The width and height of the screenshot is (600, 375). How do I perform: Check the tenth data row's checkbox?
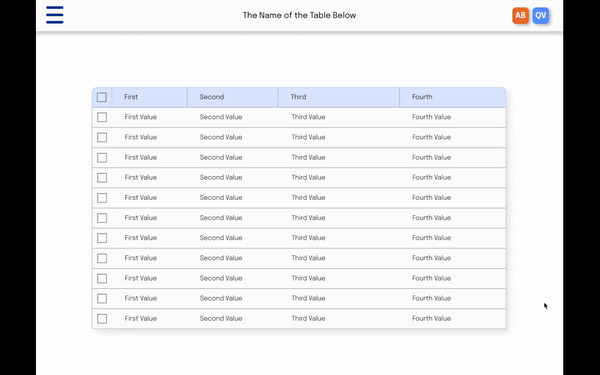point(102,298)
